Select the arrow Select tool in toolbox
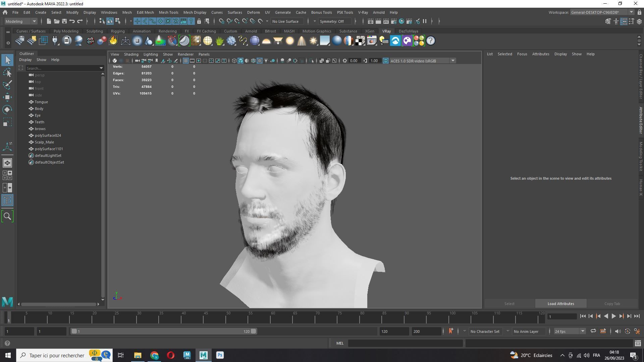The width and height of the screenshot is (644, 362). pos(7,60)
